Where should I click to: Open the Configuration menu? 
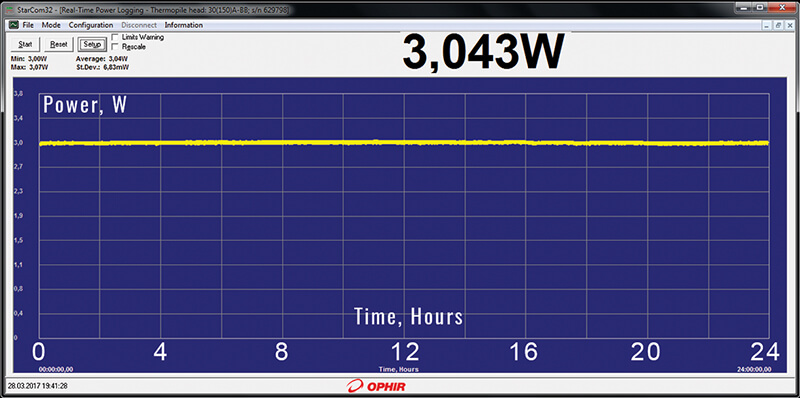[x=91, y=25]
